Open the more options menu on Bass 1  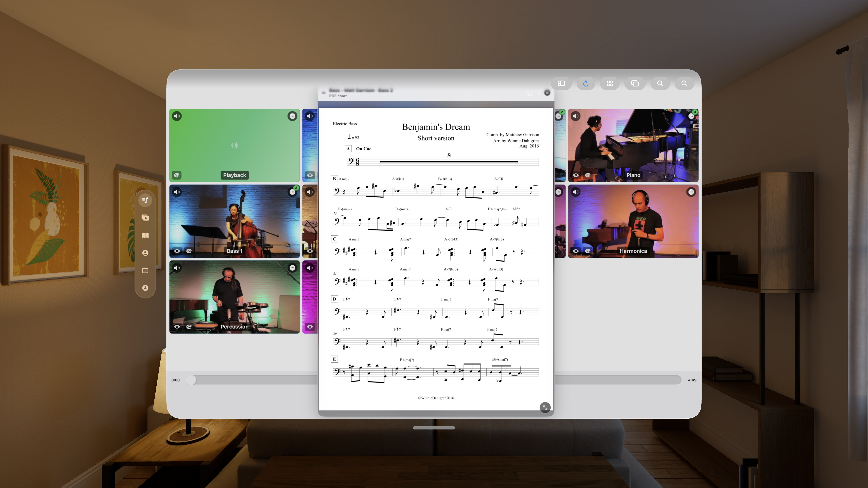click(292, 192)
